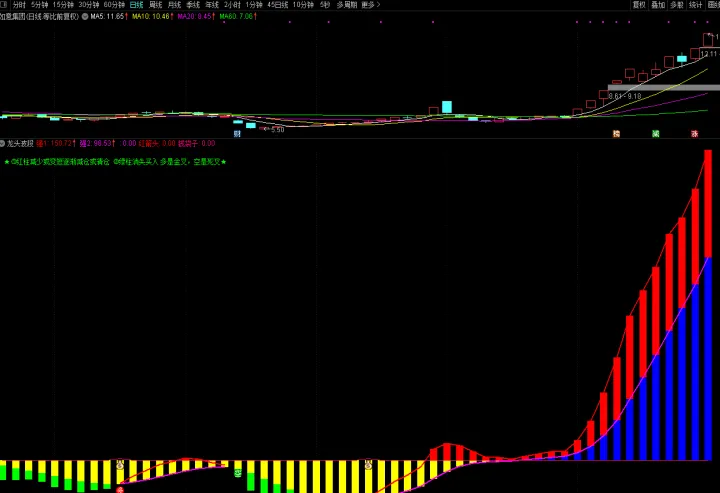The image size is (720, 493).
Task: Select the 日线 daily chart tab
Action: [x=136, y=5]
